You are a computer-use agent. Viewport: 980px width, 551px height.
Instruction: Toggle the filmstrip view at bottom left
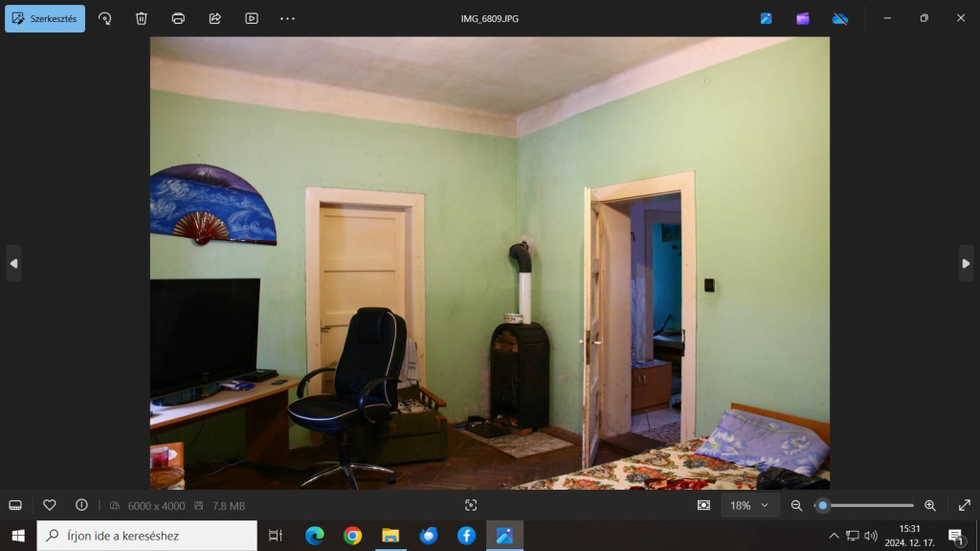click(x=15, y=505)
